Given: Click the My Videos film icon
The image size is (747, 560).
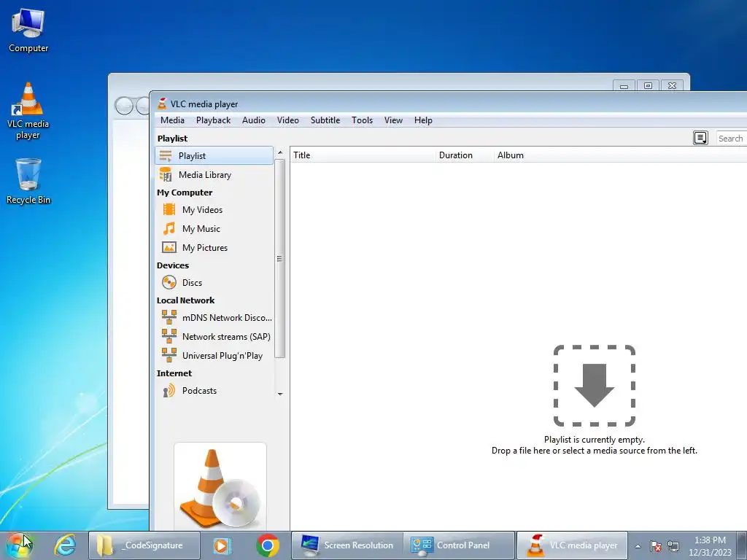Looking at the screenshot, I should click(x=169, y=209).
